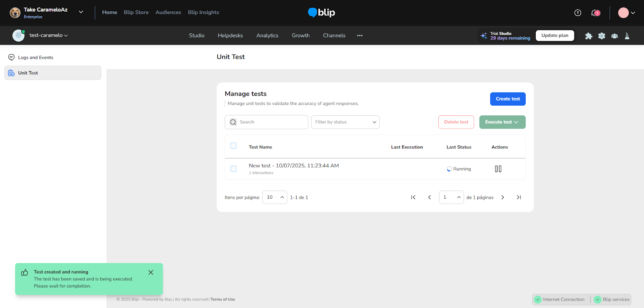Image resolution: width=644 pixels, height=308 pixels.
Task: Open the Analytics menu
Action: tap(267, 35)
